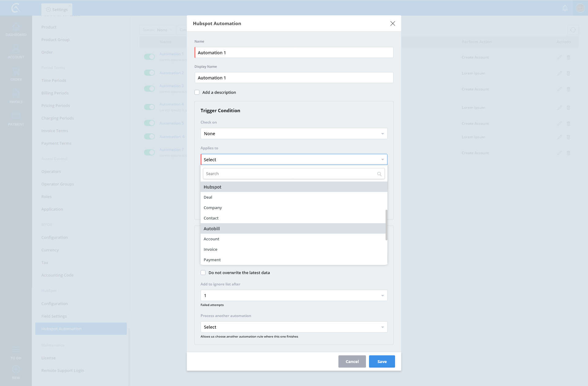Expand Process another automation dropdown
Image resolution: width=588 pixels, height=386 pixels.
(x=294, y=327)
